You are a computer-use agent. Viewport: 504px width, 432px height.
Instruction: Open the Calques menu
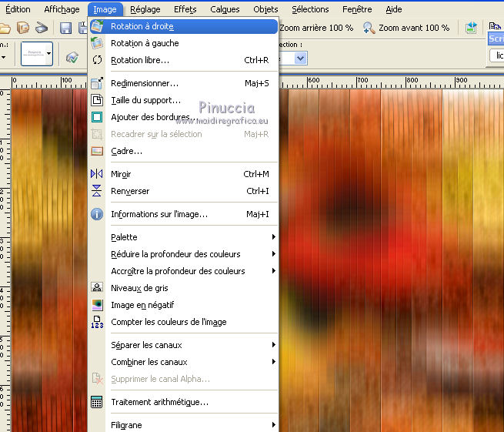click(x=225, y=9)
